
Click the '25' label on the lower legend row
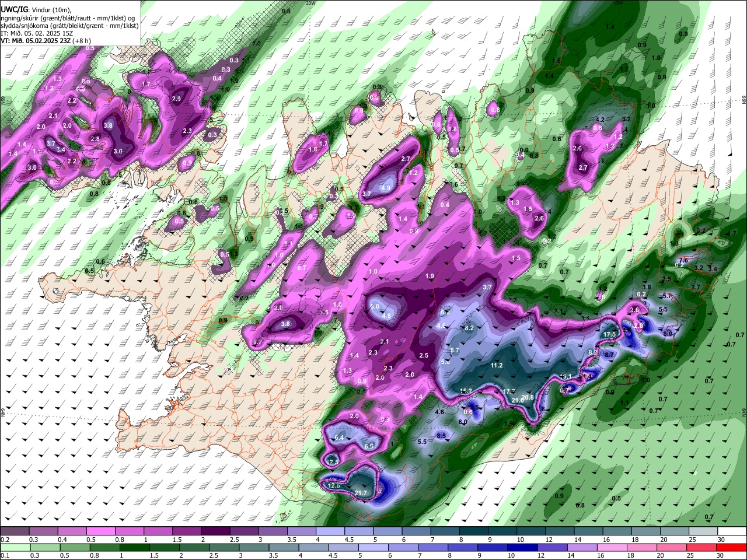point(691,556)
